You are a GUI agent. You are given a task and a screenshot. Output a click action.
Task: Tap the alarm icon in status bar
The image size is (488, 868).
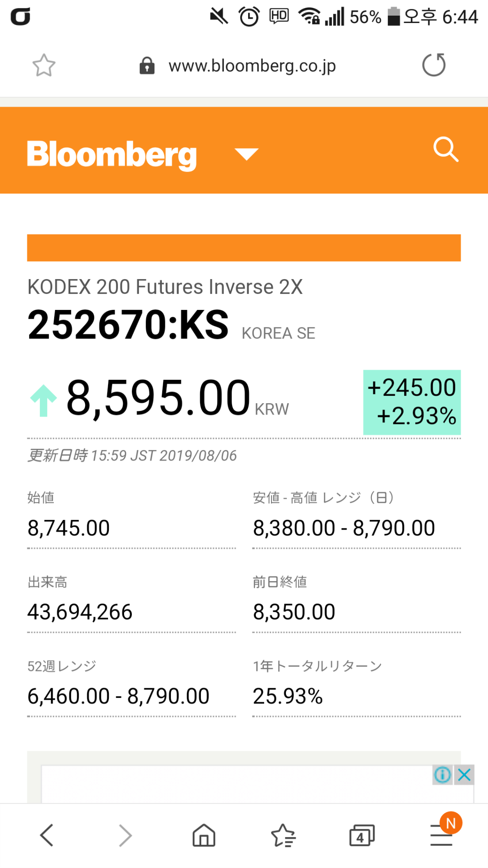pyautogui.click(x=249, y=17)
